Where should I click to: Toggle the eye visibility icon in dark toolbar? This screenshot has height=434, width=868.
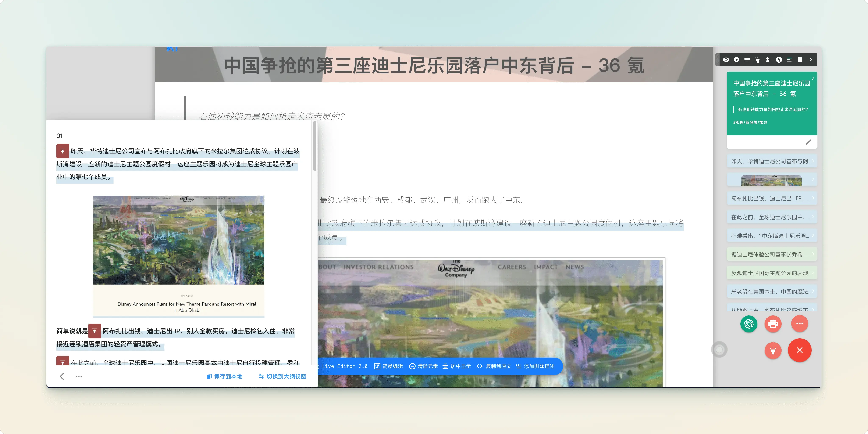click(x=726, y=59)
